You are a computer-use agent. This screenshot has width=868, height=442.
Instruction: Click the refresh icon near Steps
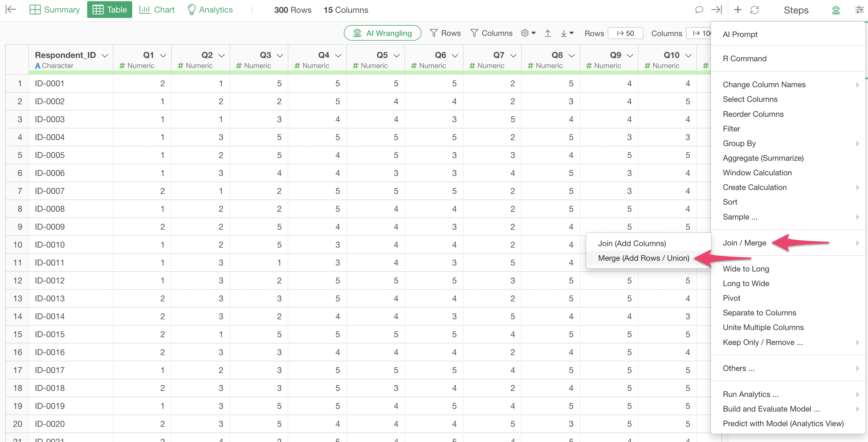[x=755, y=10]
